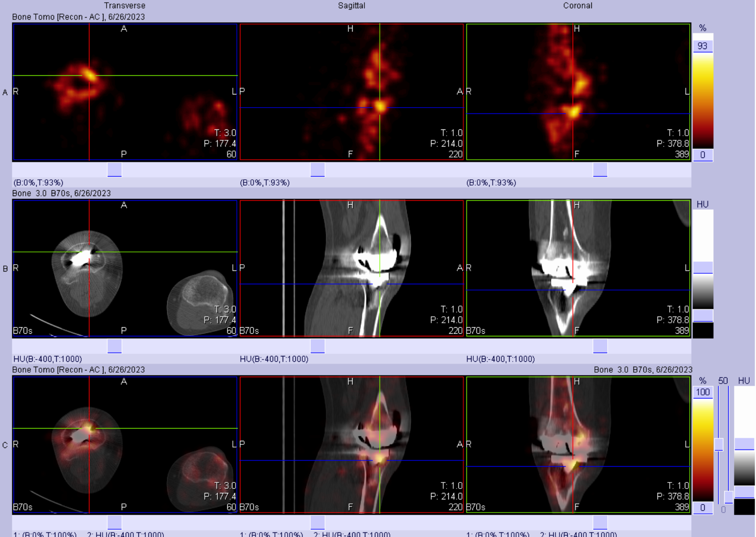The image size is (756, 537).
Task: Click the slice slider handle under the fused sagittal view
Action: click(x=318, y=522)
